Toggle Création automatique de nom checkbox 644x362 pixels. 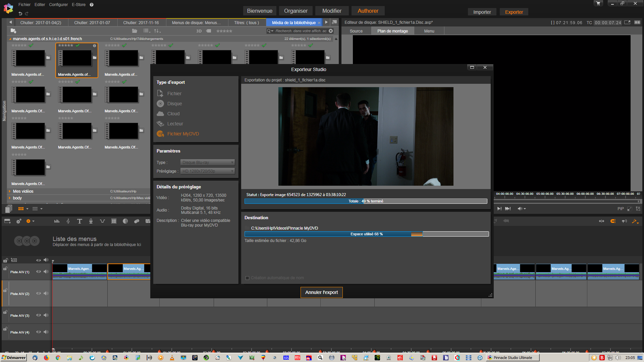[x=248, y=278]
